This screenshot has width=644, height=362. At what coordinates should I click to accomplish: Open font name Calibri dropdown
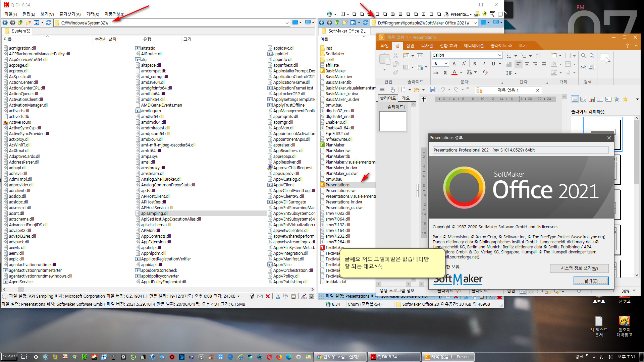click(499, 55)
